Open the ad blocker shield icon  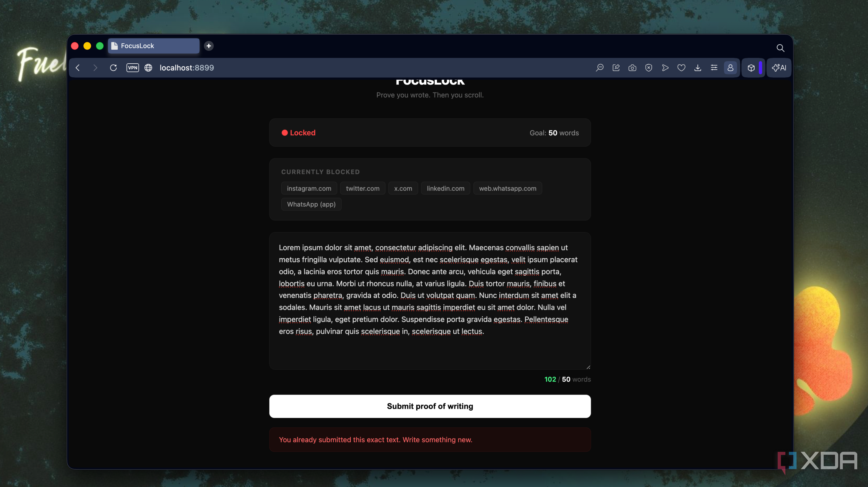[649, 68]
